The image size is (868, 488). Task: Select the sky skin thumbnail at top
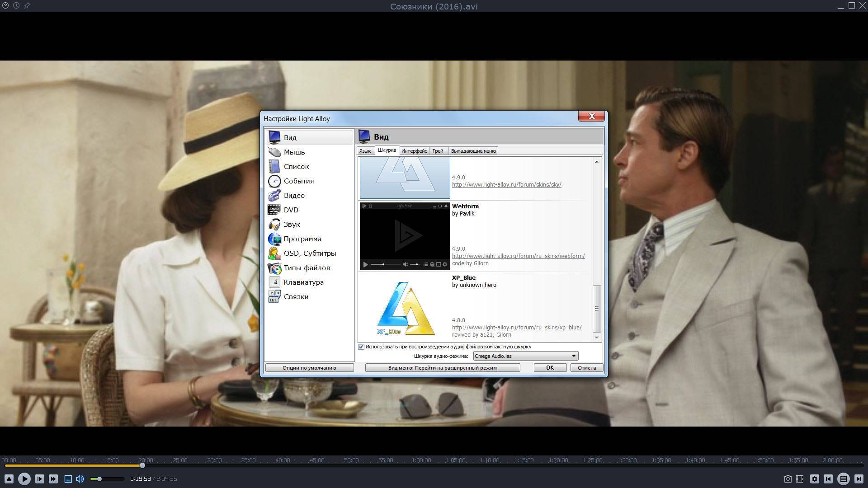(x=405, y=178)
